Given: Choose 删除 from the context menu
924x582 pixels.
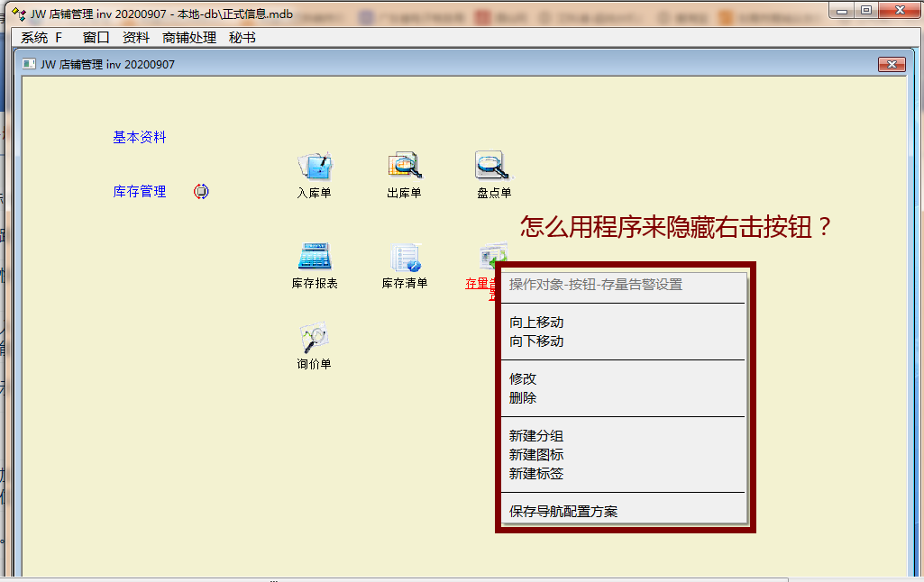Looking at the screenshot, I should 523,398.
